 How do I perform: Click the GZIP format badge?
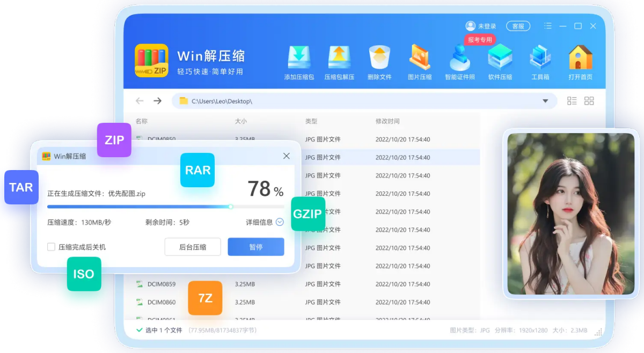[x=308, y=214]
